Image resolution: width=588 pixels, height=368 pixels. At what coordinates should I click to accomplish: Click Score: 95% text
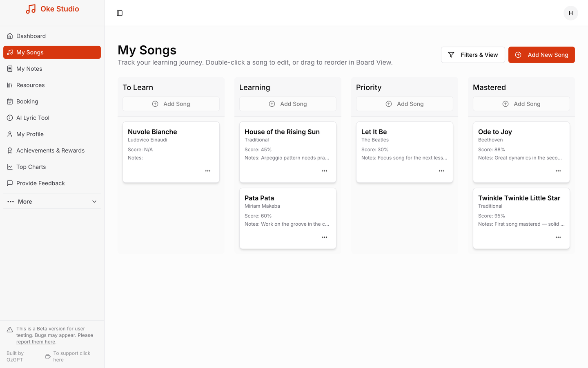[x=492, y=216]
